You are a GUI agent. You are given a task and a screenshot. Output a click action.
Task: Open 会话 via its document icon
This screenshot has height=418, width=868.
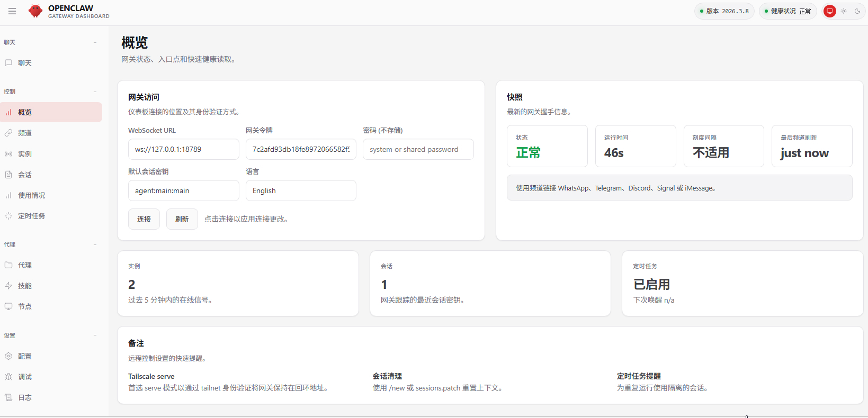click(8, 175)
